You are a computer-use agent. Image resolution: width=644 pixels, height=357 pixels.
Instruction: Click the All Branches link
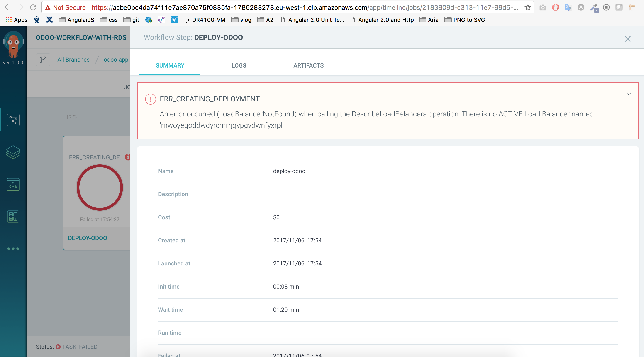[x=73, y=60]
